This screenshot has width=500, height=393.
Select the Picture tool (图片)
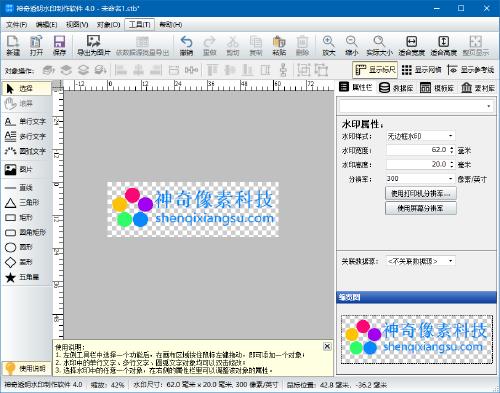click(27, 169)
